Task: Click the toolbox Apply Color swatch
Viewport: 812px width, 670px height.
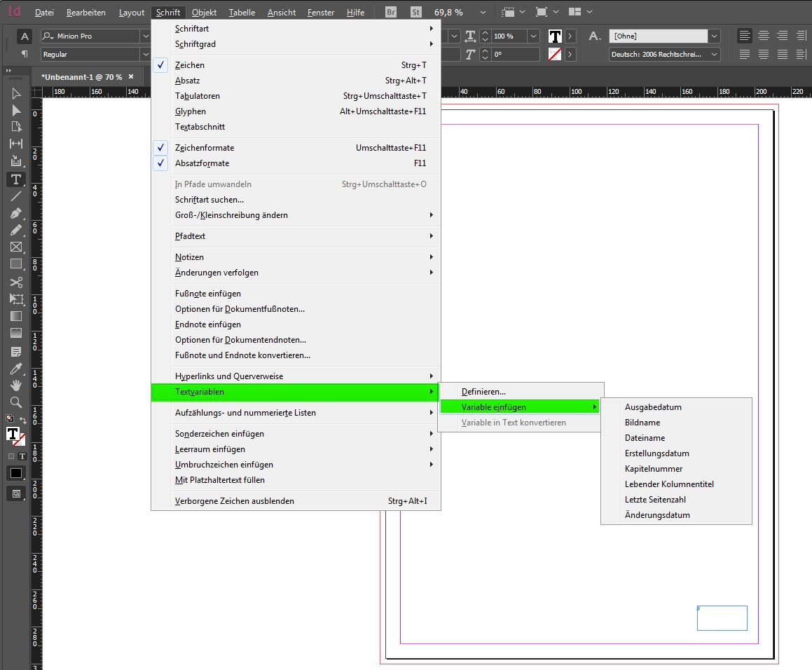Action: (16, 473)
